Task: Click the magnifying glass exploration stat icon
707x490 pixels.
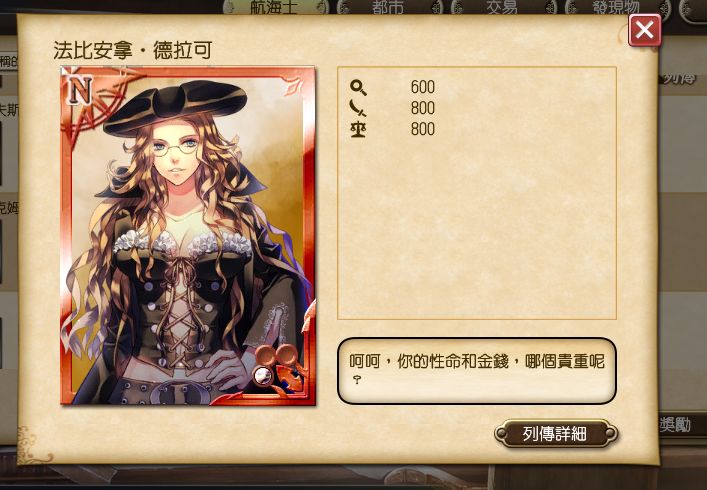Action: (358, 87)
